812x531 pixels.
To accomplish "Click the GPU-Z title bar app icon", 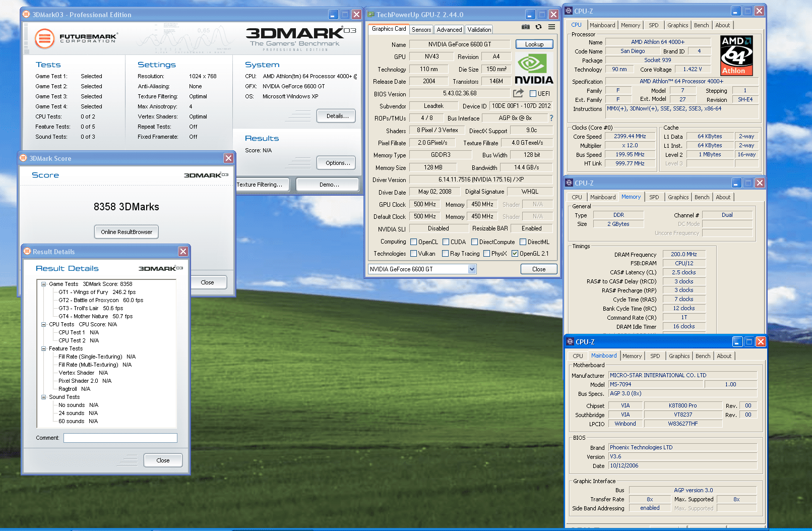I will point(370,15).
